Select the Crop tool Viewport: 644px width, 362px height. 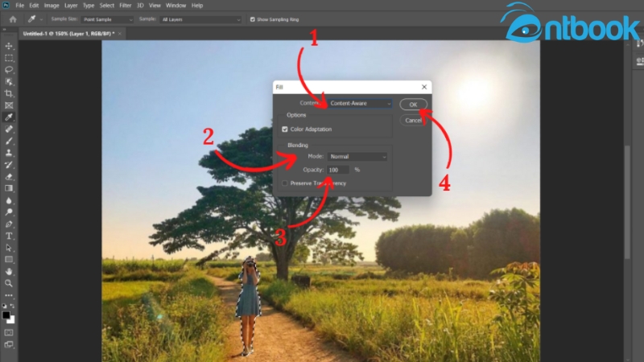[x=9, y=93]
